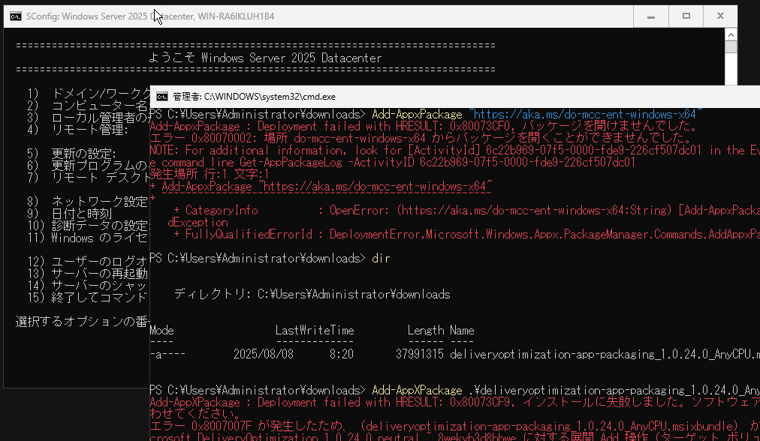Viewport: 760px width, 441px height.
Task: Click the 8:20 time value
Action: (x=341, y=355)
